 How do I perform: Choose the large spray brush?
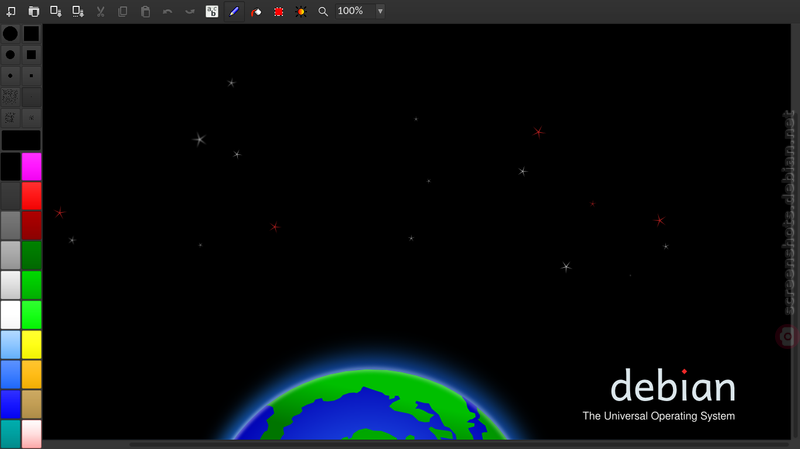(10, 96)
